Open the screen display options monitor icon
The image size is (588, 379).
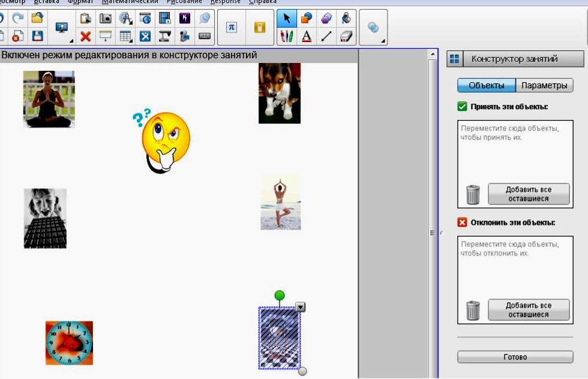click(x=61, y=28)
